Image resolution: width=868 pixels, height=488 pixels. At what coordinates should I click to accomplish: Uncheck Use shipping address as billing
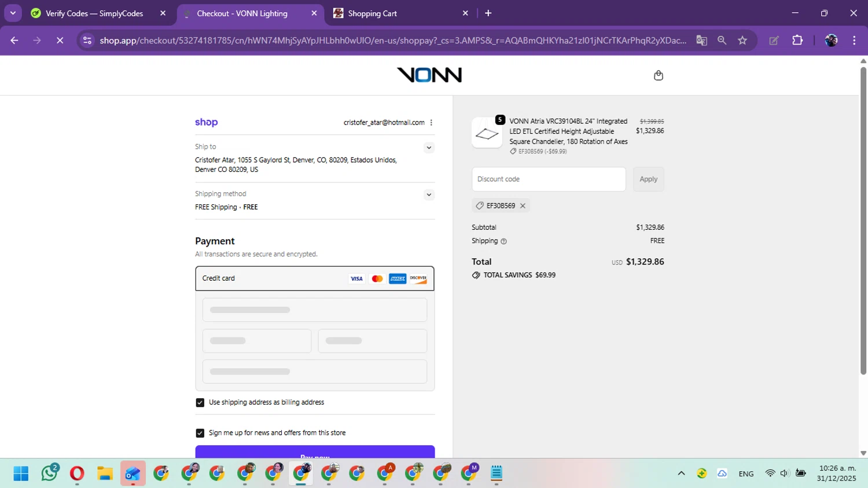click(200, 402)
